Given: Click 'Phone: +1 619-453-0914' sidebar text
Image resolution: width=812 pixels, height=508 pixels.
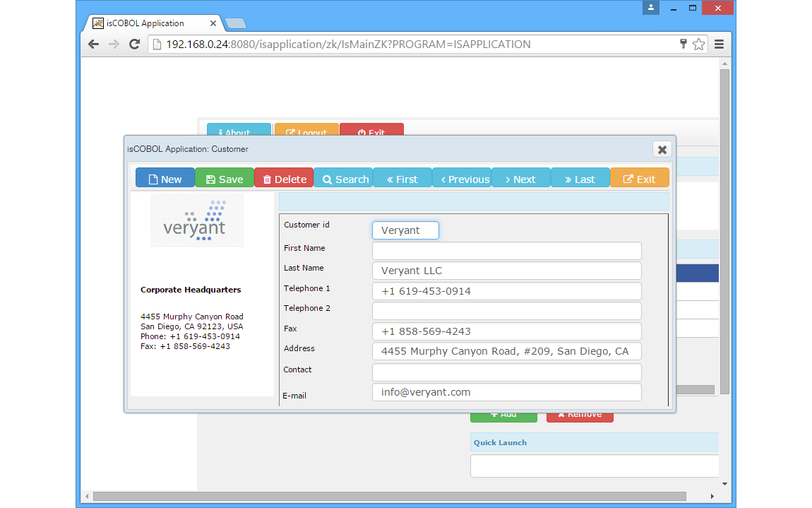Looking at the screenshot, I should click(x=190, y=336).
